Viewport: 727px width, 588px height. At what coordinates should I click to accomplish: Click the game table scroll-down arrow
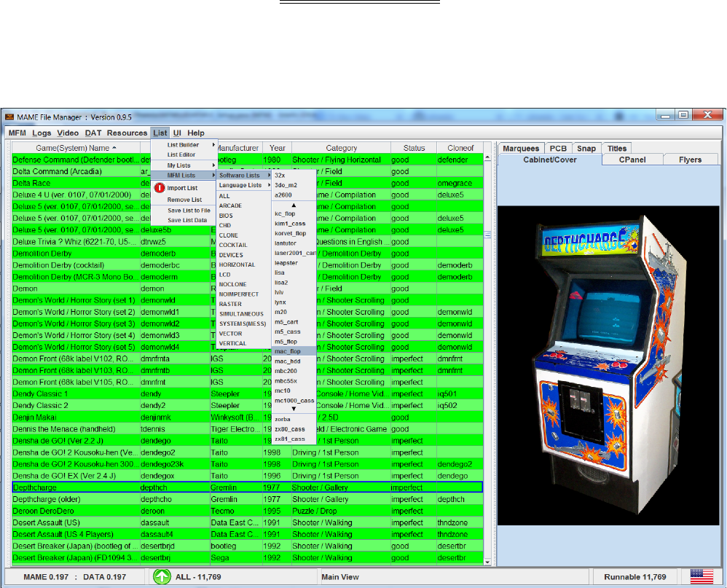(x=487, y=562)
